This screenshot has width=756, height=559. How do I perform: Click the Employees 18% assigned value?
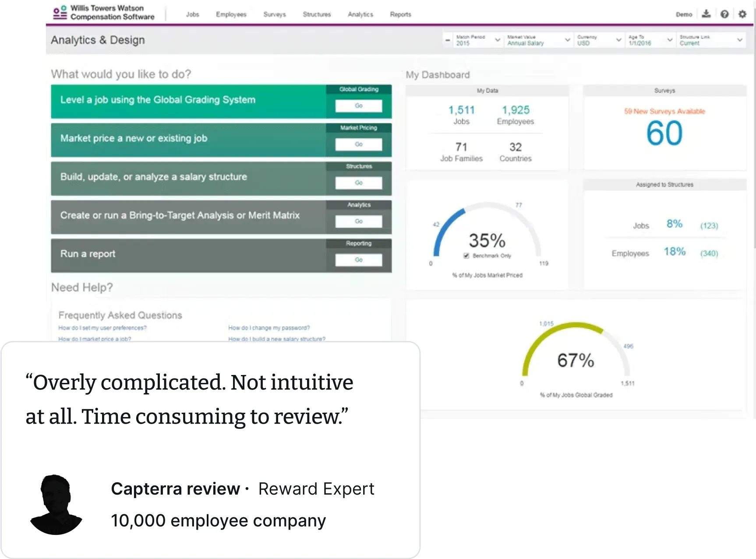click(675, 251)
